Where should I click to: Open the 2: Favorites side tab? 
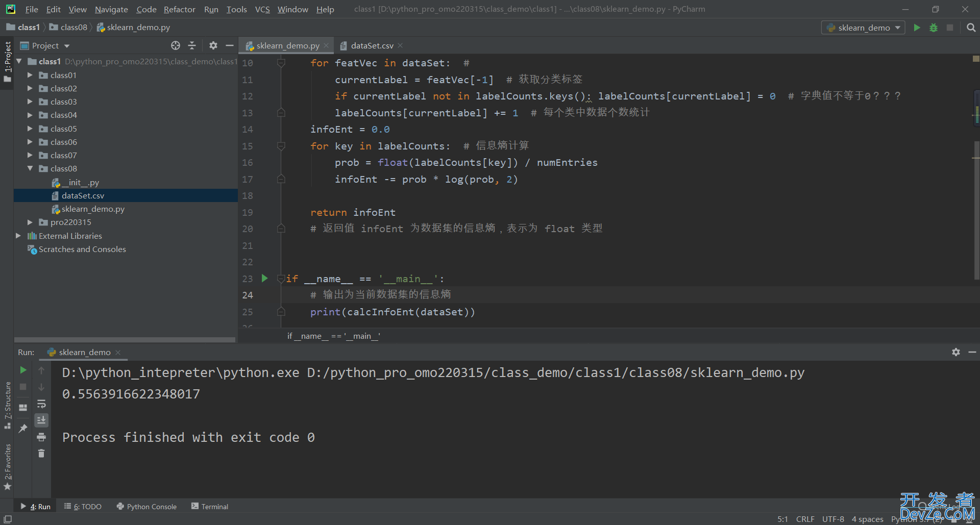[x=7, y=466]
